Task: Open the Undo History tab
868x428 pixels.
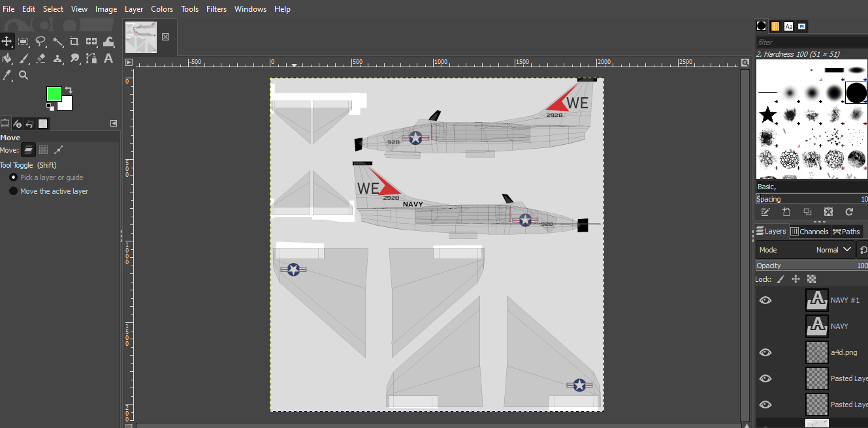Action: (30, 123)
